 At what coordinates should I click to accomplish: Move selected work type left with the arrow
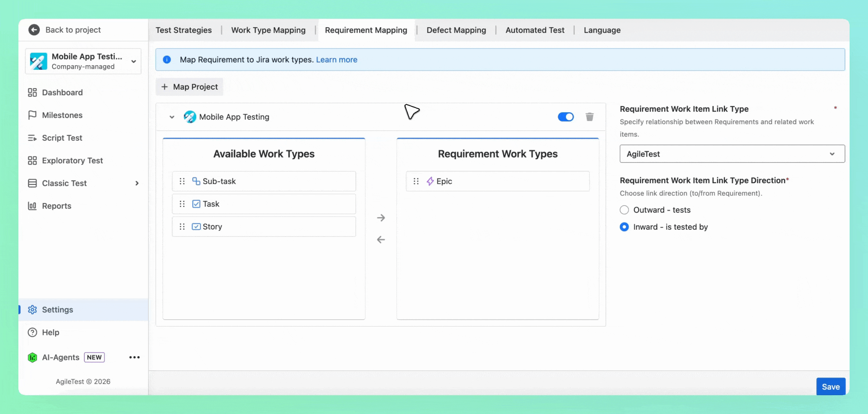[x=381, y=240]
